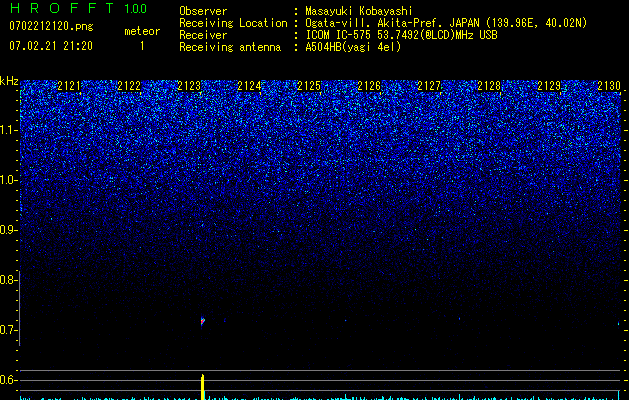Screen dimensions: 629x400
Task: Click the time marker 2125
Action: click(x=309, y=86)
